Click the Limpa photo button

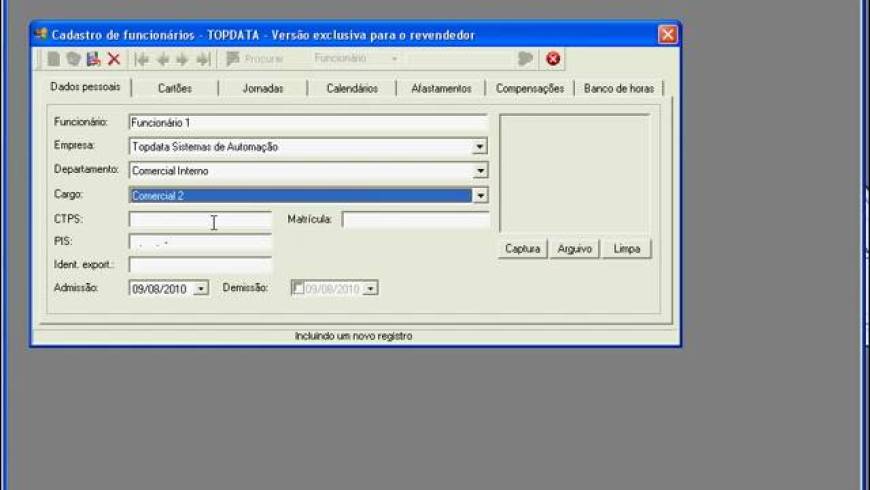(626, 249)
